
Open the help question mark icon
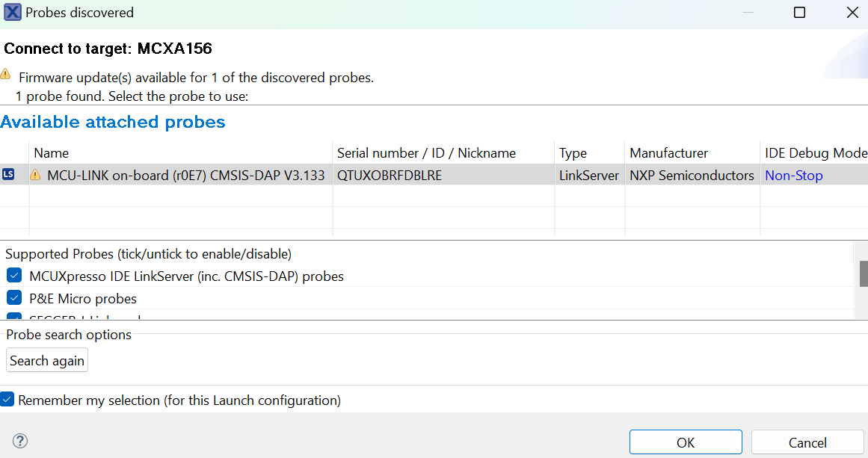20,441
